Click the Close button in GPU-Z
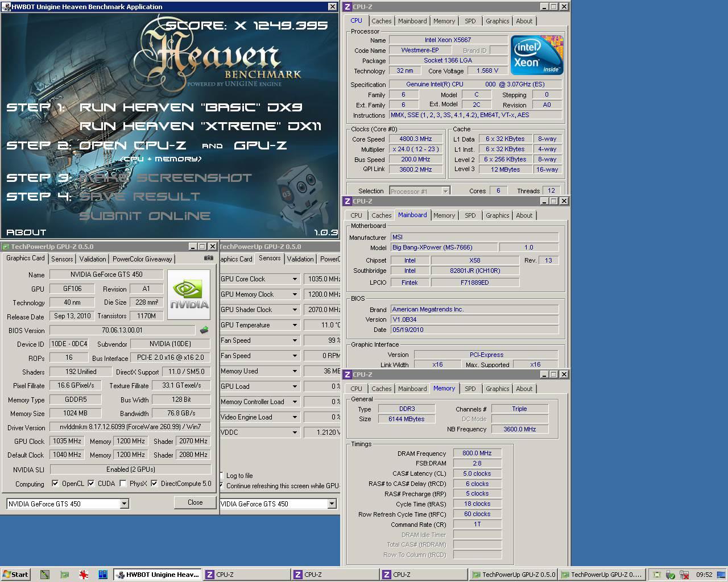The height and width of the screenshot is (582, 728). pyautogui.click(x=195, y=502)
